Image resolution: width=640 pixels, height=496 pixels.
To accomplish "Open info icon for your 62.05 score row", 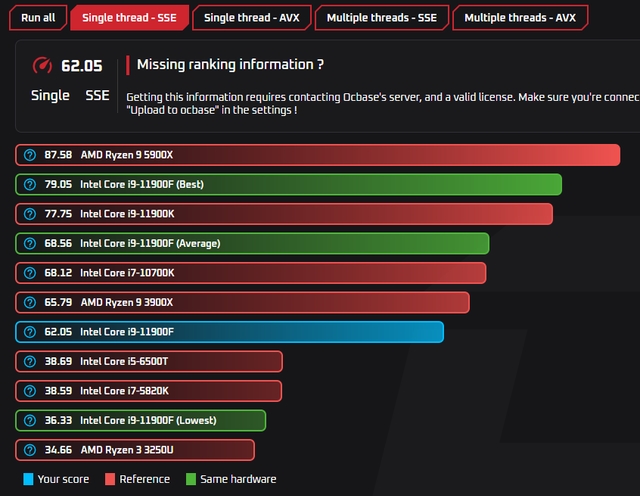I will pos(30,332).
